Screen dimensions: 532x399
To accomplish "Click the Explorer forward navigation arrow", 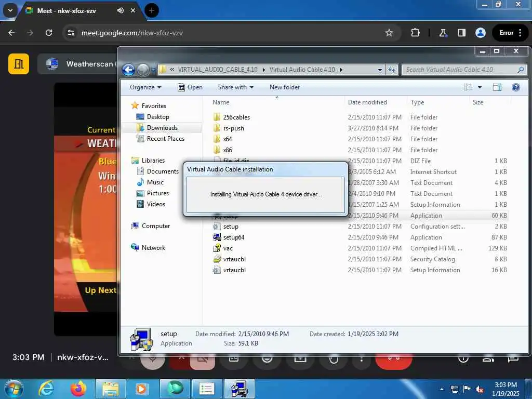I will (143, 70).
